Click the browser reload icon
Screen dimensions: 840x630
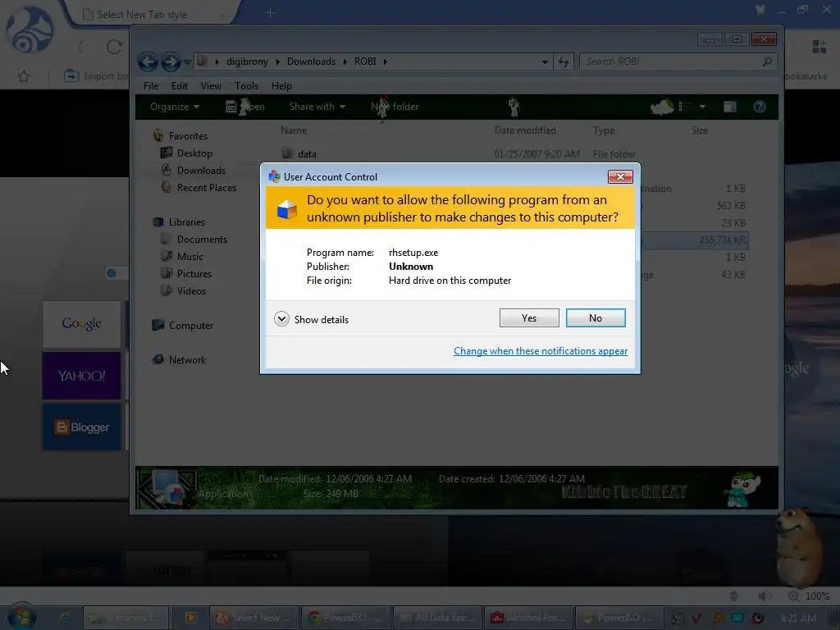point(113,47)
